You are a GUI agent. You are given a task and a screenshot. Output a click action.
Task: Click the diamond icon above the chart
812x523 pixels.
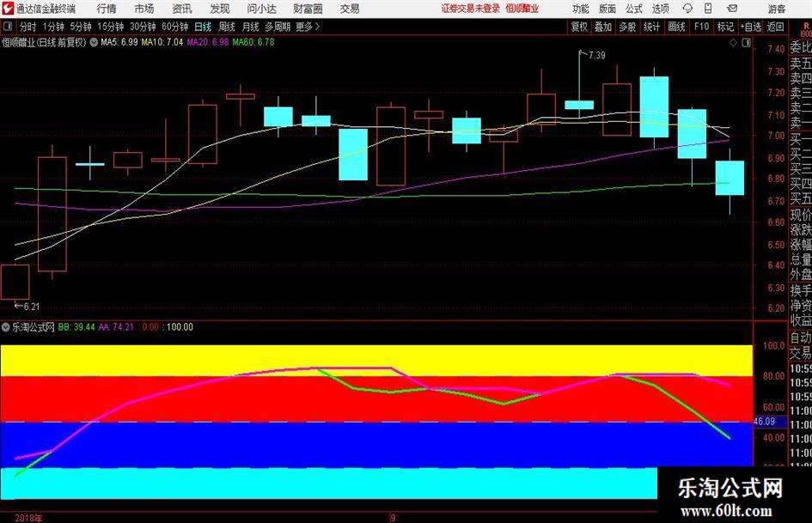733,43
